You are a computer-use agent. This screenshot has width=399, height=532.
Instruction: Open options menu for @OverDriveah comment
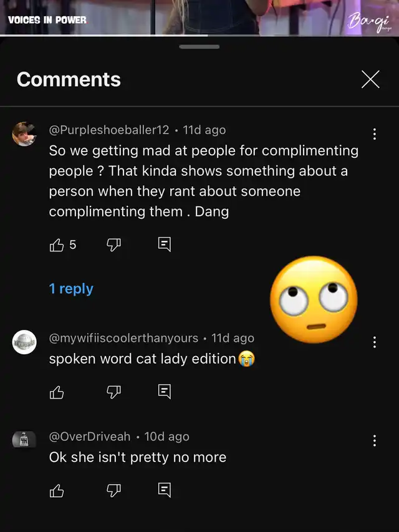click(374, 441)
